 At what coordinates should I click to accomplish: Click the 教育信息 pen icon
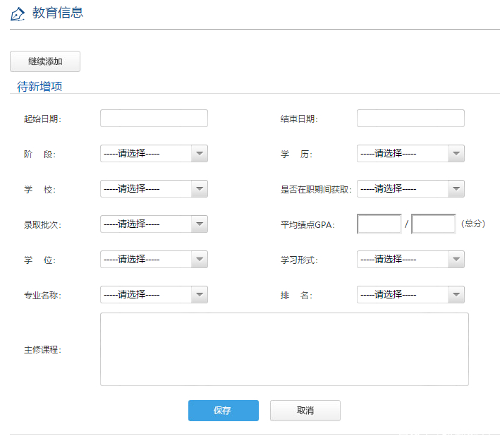[x=18, y=14]
